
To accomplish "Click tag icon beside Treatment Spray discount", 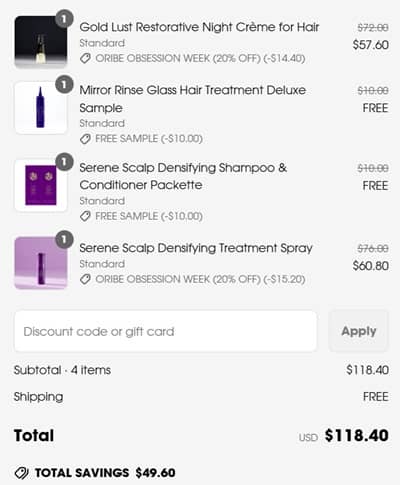I will (85, 279).
